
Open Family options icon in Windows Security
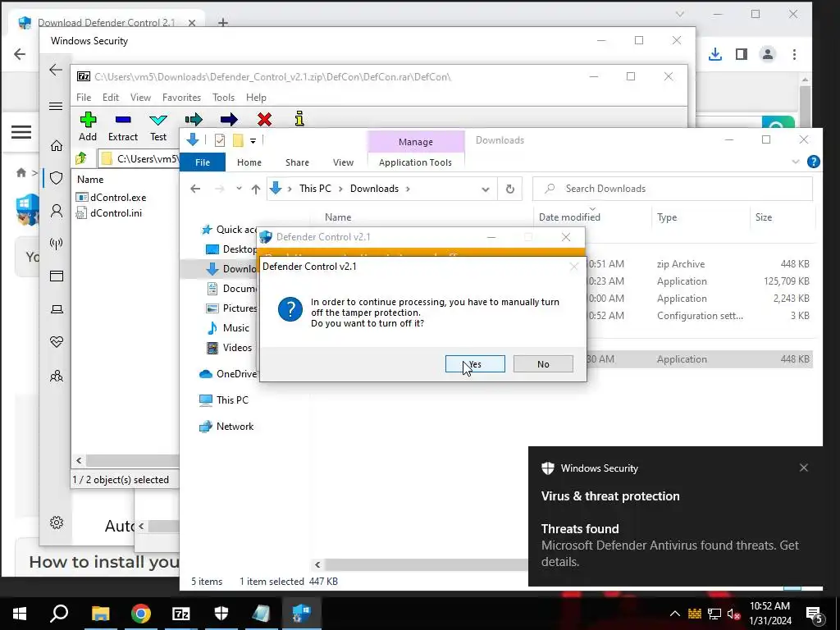pyautogui.click(x=57, y=376)
